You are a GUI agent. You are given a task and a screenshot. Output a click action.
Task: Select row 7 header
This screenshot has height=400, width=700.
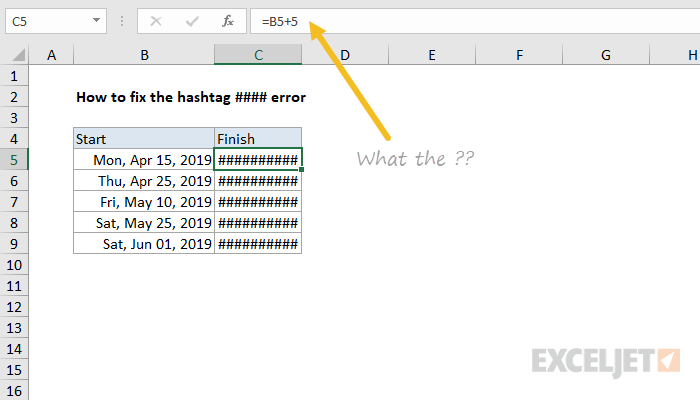coord(14,202)
